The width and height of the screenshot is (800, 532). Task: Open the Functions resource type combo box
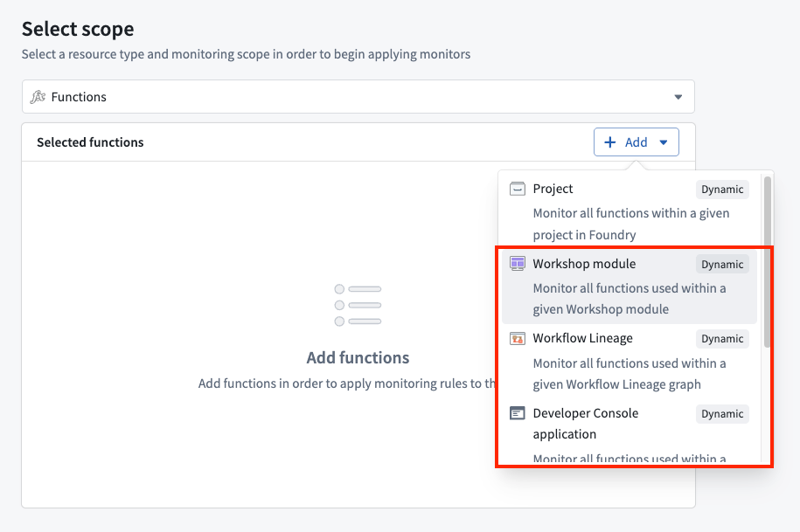(350, 97)
